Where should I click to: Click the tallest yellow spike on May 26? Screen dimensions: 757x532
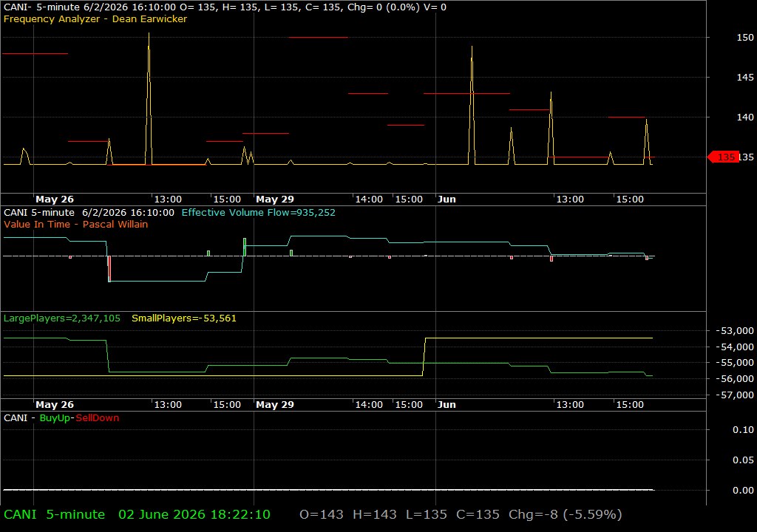coord(149,99)
